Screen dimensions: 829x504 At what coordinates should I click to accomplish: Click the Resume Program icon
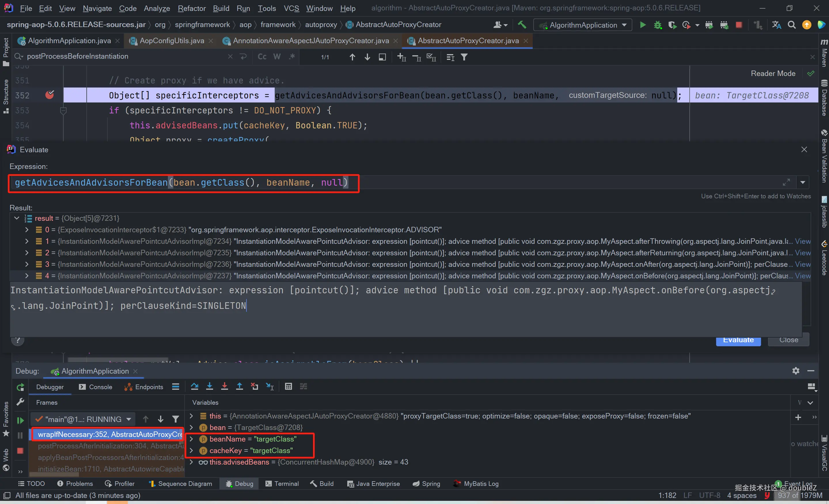click(x=20, y=420)
